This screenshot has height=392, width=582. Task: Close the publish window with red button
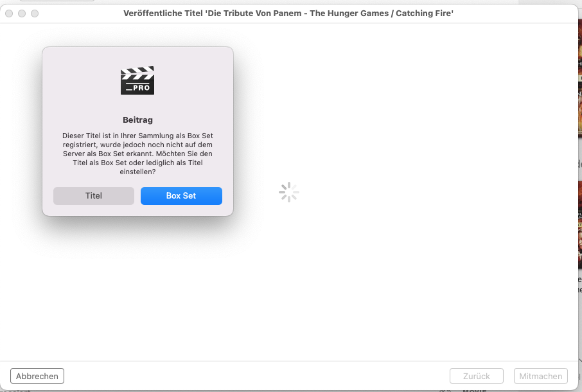(9, 13)
